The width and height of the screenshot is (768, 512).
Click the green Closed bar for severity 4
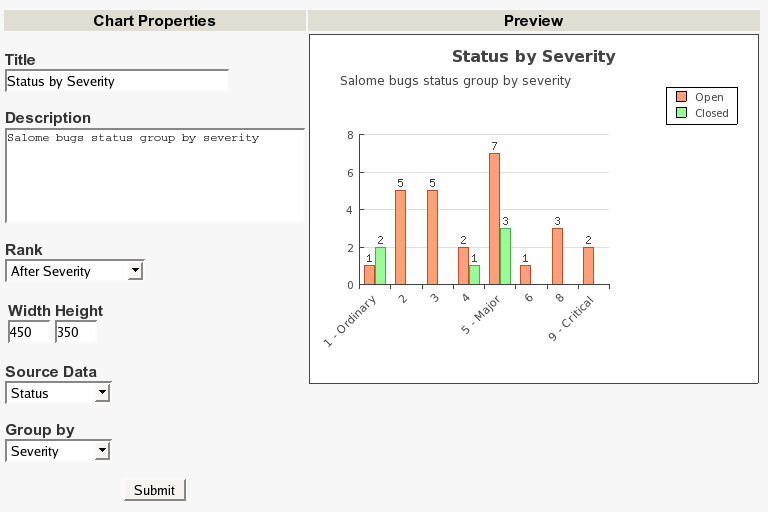tap(474, 275)
